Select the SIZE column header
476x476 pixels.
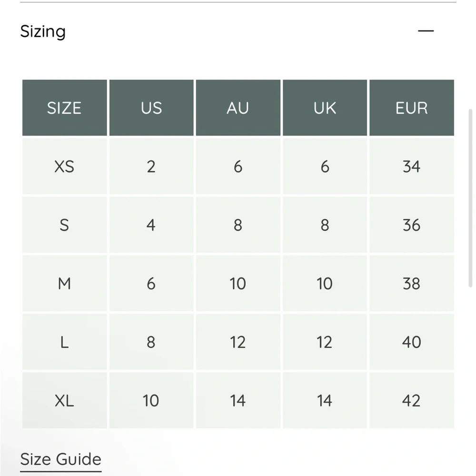point(64,108)
